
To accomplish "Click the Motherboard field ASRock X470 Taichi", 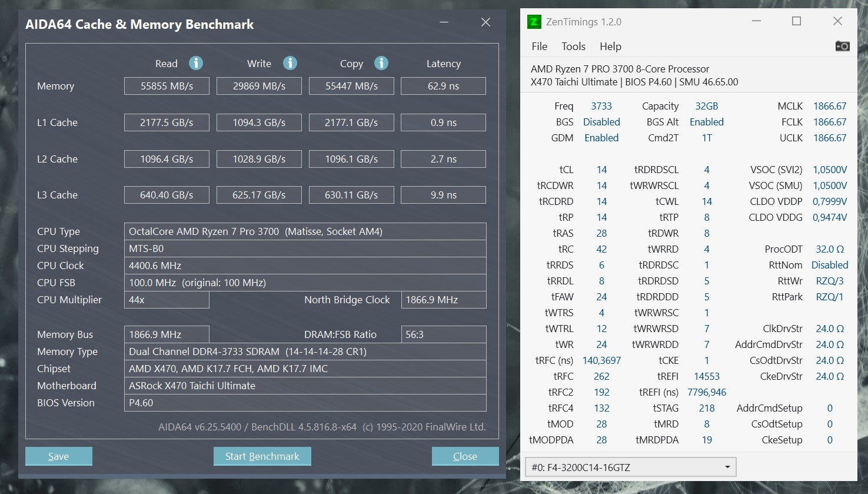I will pyautogui.click(x=305, y=386).
